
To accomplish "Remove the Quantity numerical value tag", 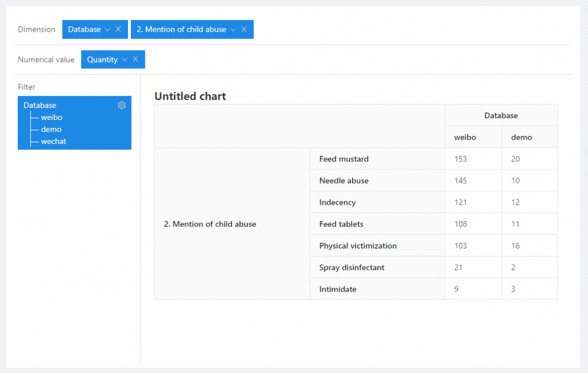I will [136, 59].
